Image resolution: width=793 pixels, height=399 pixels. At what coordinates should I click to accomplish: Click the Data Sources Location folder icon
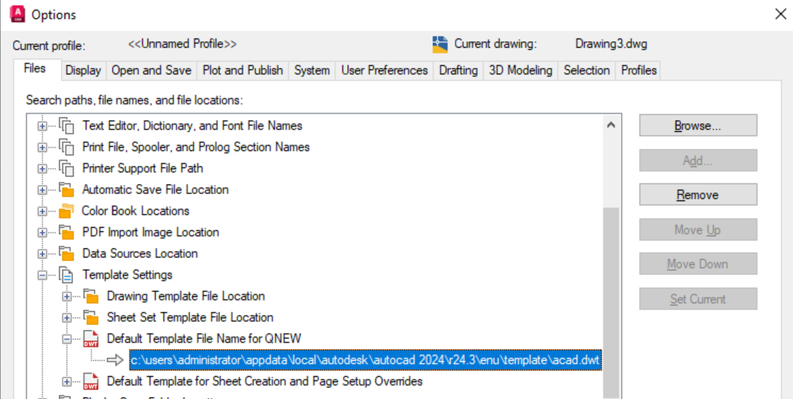(67, 253)
